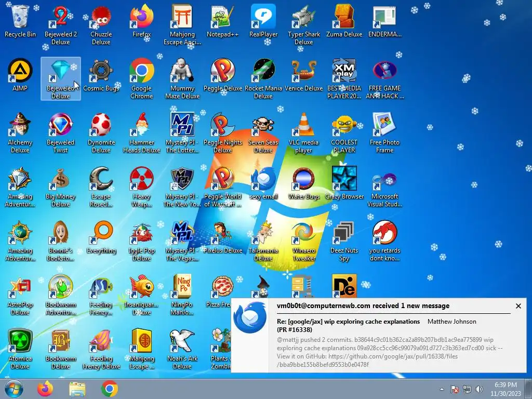Viewport: 532px width, 399px height.
Task: Dismiss the Thunderbird new message notification
Action: click(x=518, y=306)
